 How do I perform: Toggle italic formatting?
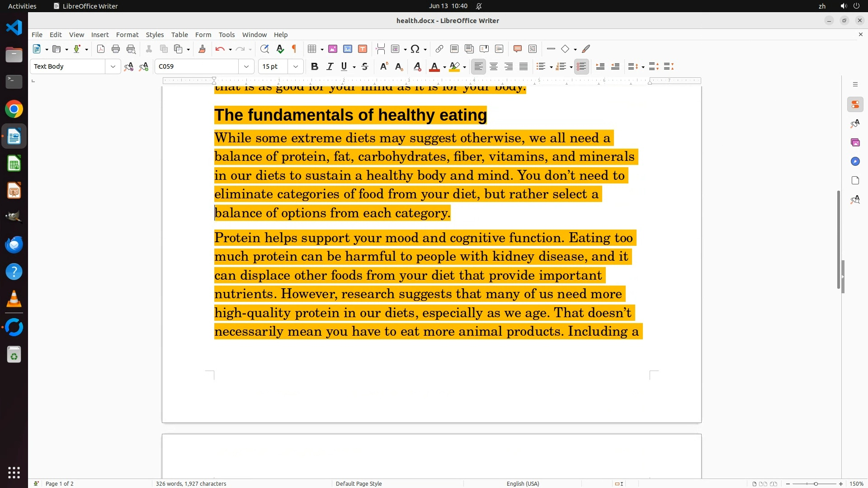[330, 67]
